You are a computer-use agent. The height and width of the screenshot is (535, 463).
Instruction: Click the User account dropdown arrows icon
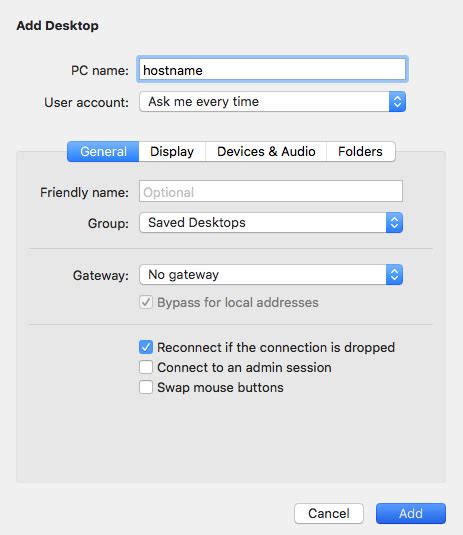[x=397, y=102]
